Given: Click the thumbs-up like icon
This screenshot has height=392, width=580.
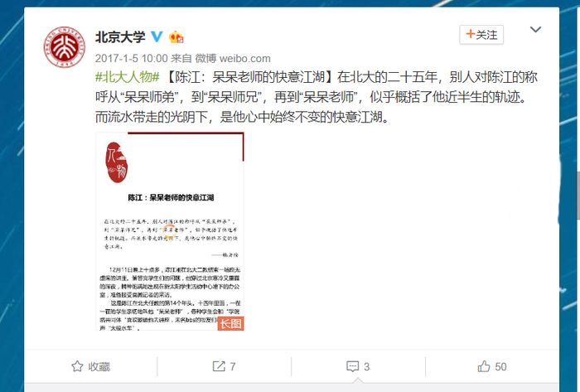Looking at the screenshot, I should tap(484, 366).
